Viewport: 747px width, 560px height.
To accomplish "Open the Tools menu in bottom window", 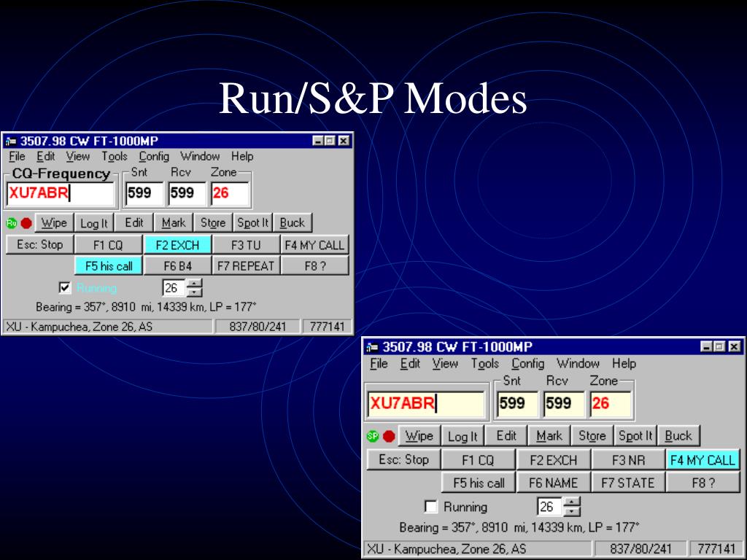I will (x=485, y=363).
